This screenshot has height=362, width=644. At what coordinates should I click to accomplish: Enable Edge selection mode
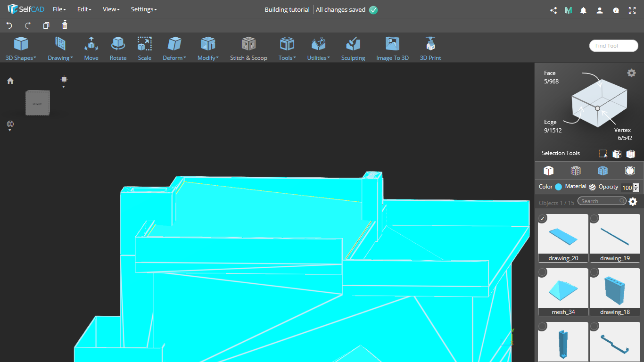coord(553,126)
